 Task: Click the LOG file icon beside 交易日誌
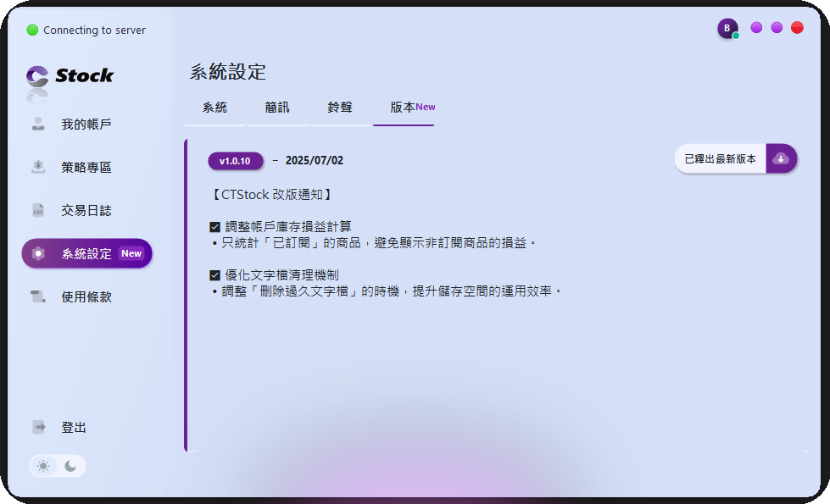[38, 210]
